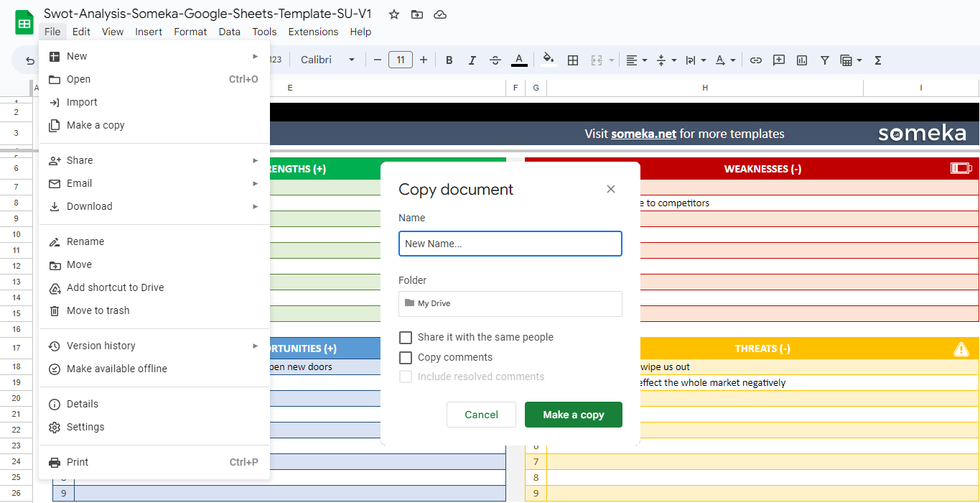The width and height of the screenshot is (980, 503).
Task: Click the 'New Name' input field
Action: (510, 244)
